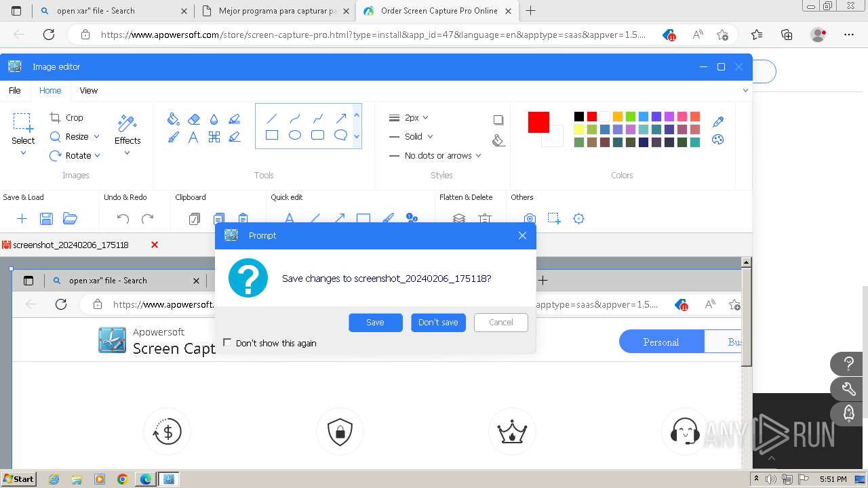
Task: Activate the eyedropper color picker
Action: pyautogui.click(x=718, y=121)
